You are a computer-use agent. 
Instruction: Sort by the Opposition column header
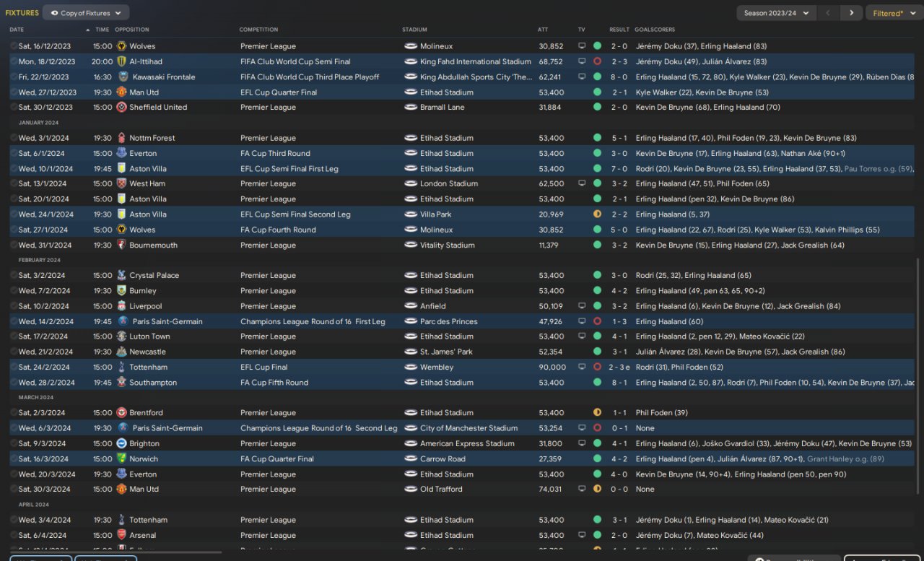point(132,30)
